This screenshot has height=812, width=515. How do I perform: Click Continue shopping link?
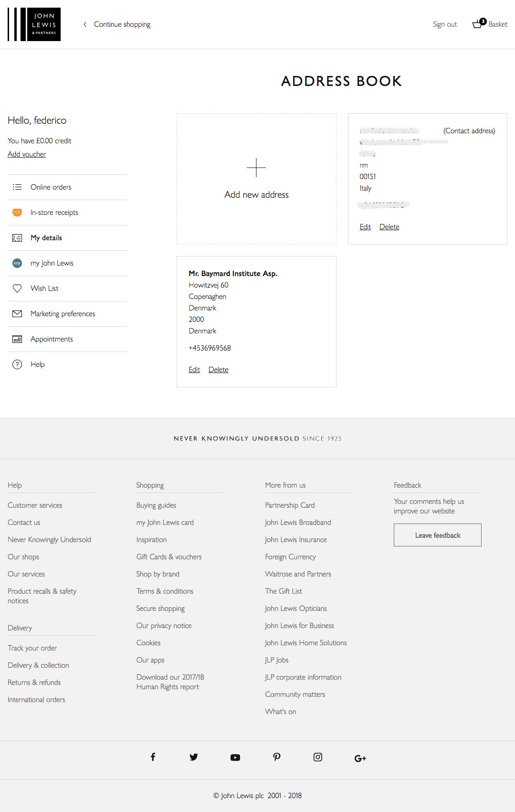pyautogui.click(x=122, y=24)
